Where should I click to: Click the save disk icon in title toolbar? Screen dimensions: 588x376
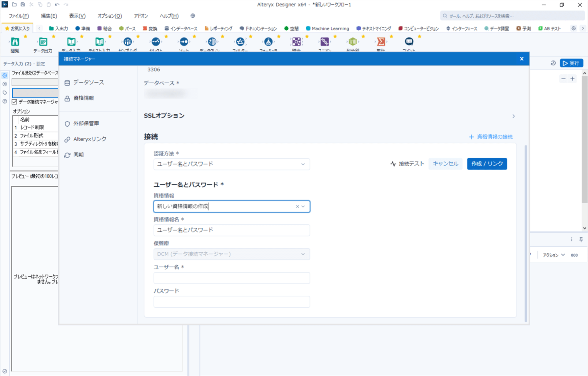[23, 5]
